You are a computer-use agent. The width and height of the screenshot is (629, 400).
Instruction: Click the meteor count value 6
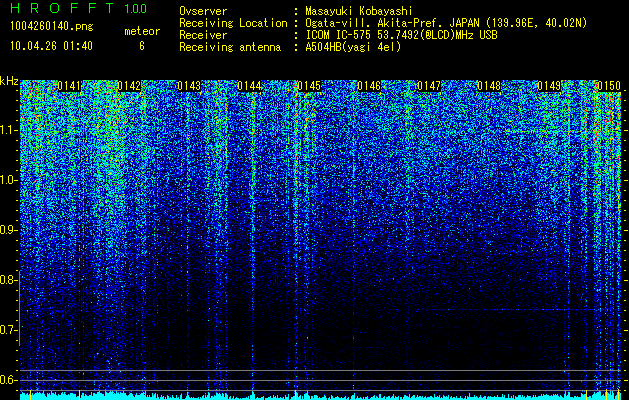(142, 46)
